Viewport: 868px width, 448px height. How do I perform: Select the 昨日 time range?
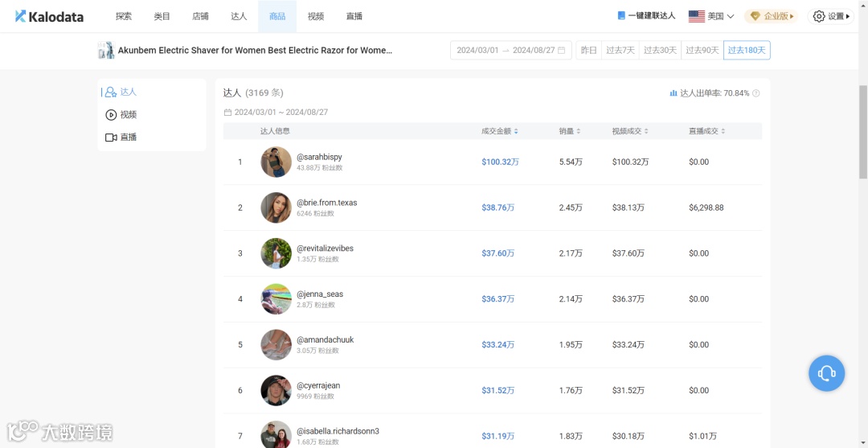coord(589,51)
